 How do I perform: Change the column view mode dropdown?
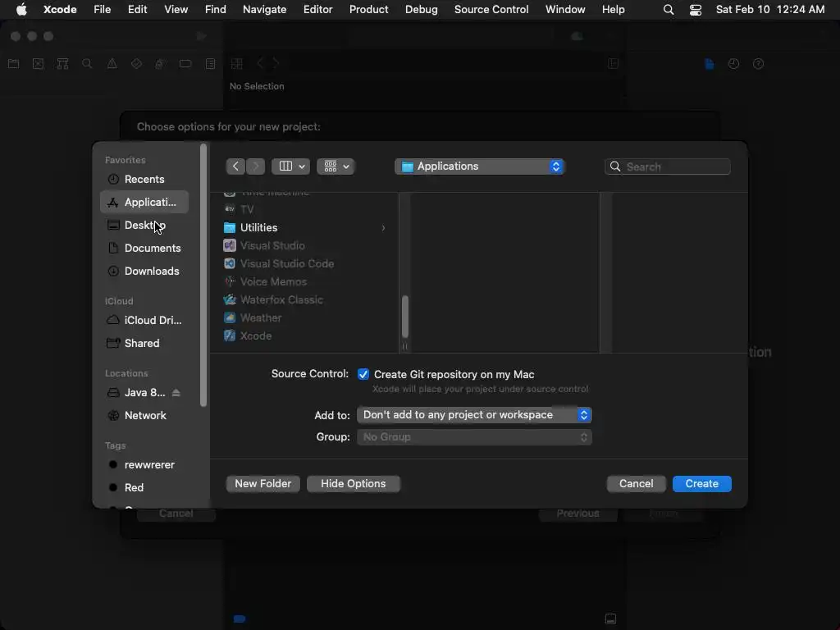click(291, 167)
